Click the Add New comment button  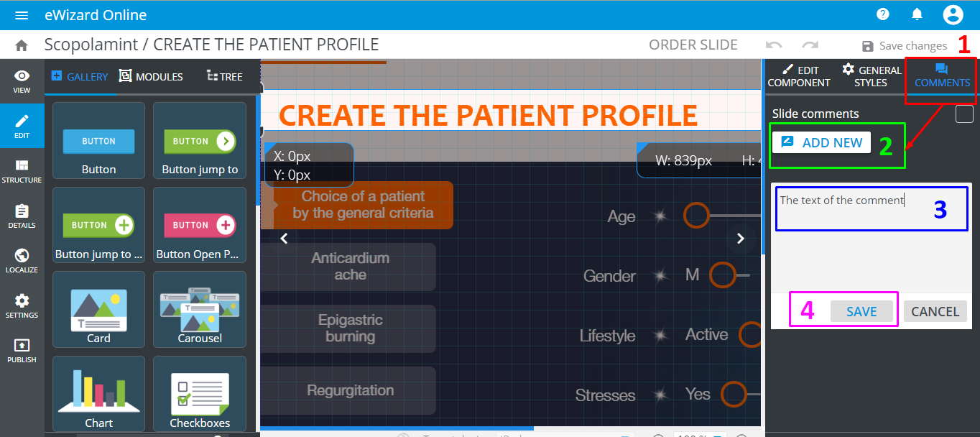(821, 142)
